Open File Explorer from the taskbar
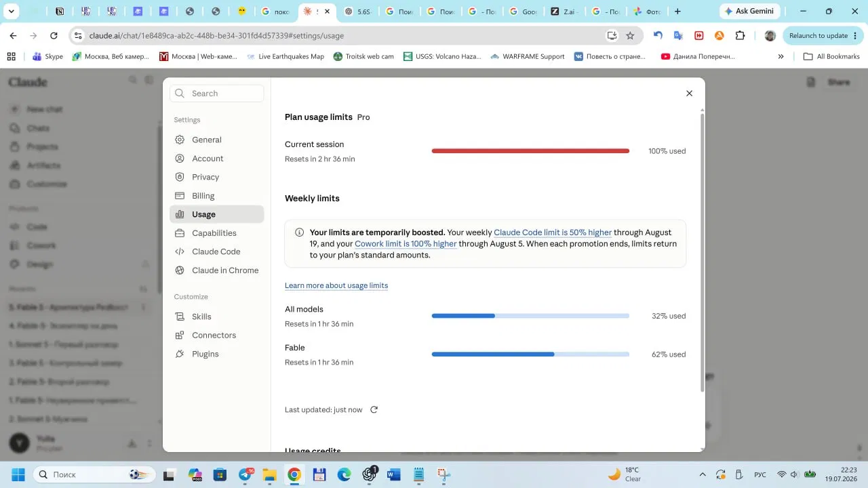 point(269,474)
